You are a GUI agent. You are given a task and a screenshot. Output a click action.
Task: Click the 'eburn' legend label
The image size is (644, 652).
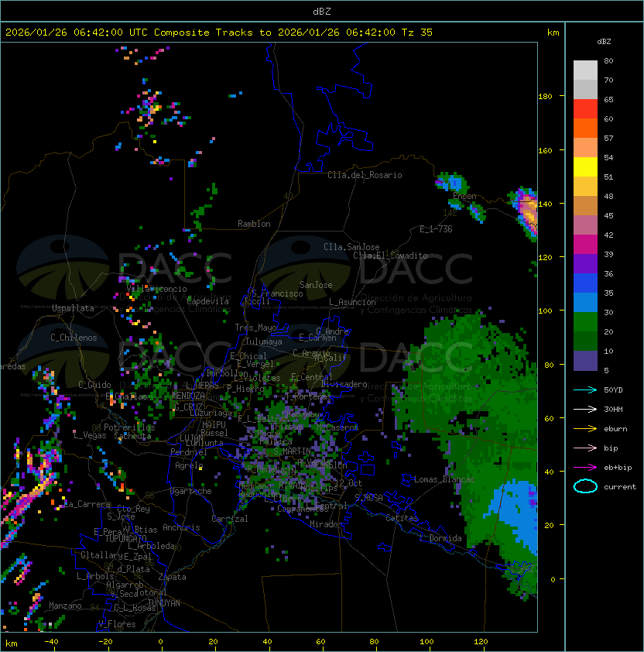(x=615, y=429)
